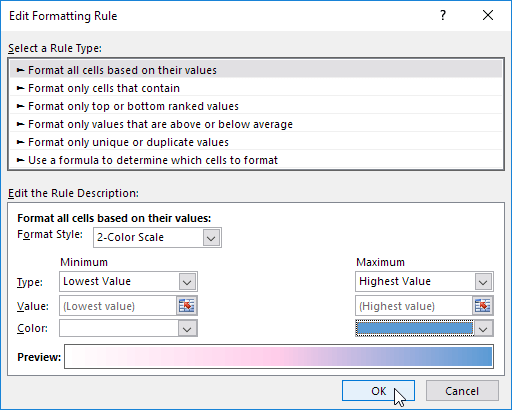Pick Format only unique or duplicate values
The image size is (512, 410).
click(256, 142)
